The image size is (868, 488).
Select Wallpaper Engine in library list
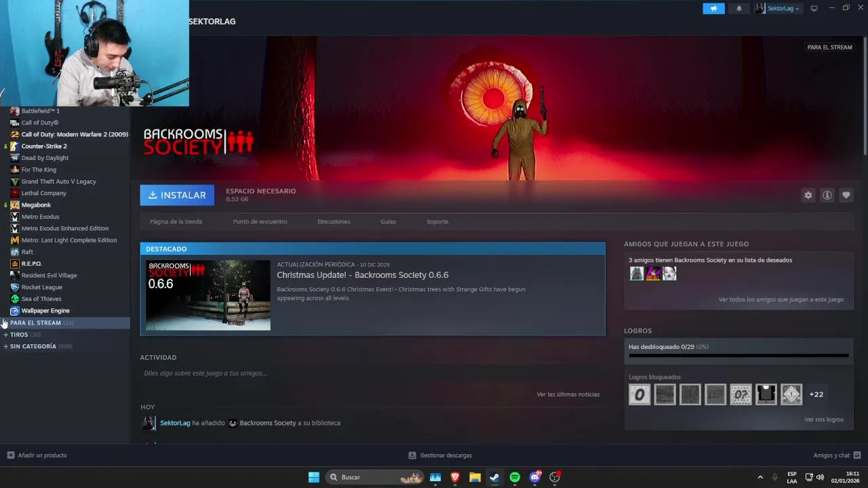(x=45, y=310)
